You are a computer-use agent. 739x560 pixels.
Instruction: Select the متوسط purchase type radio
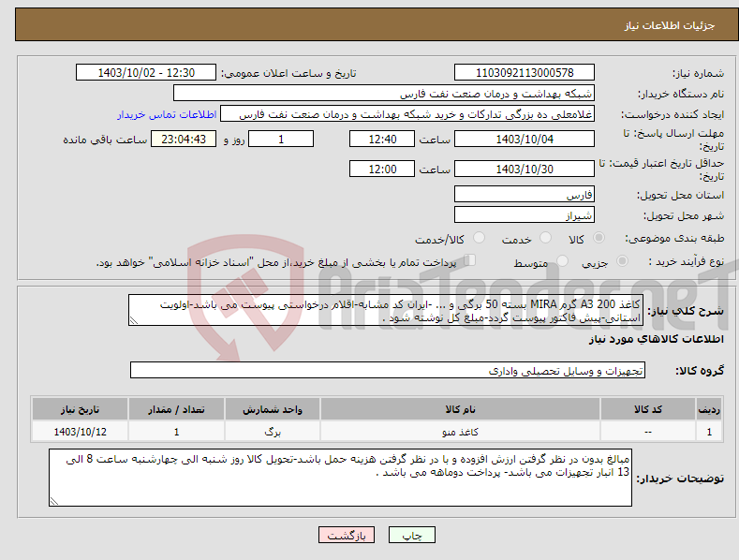(x=562, y=261)
